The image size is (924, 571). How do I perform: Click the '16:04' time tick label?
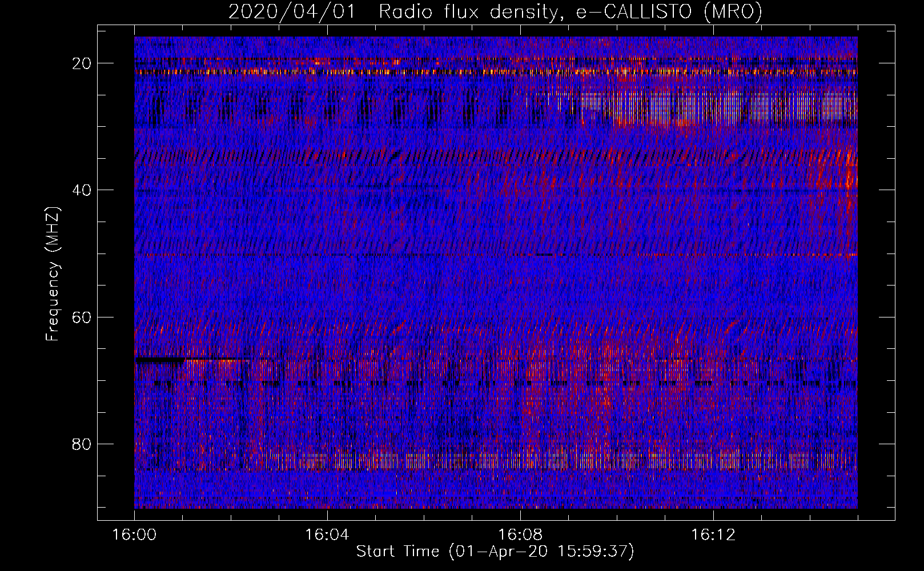point(327,535)
